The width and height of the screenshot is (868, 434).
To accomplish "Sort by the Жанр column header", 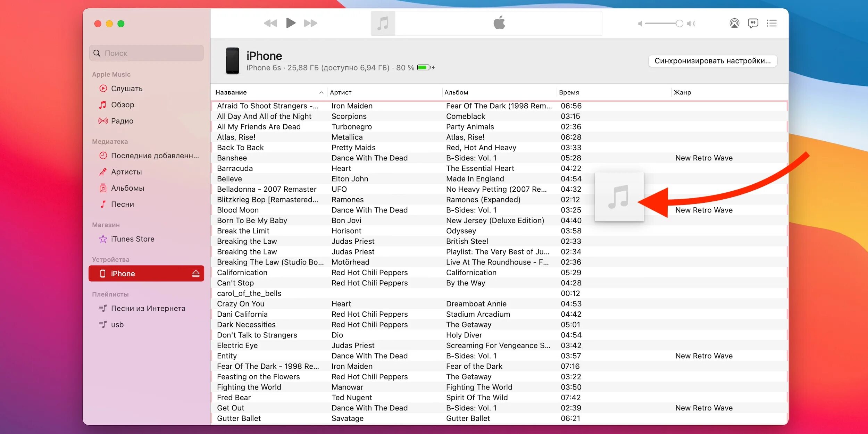I will coord(682,92).
